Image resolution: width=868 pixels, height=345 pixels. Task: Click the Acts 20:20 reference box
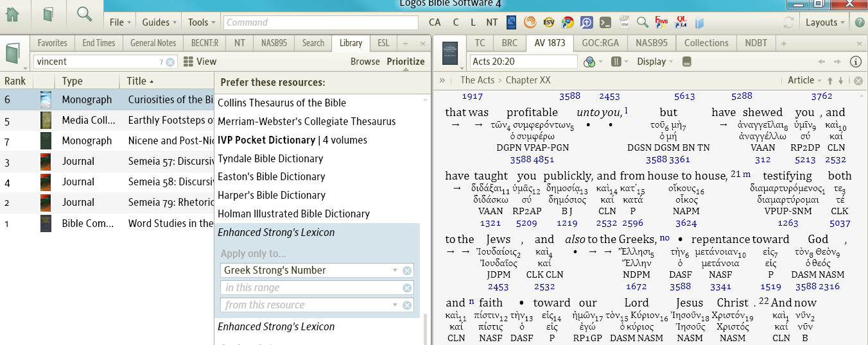[x=523, y=62]
